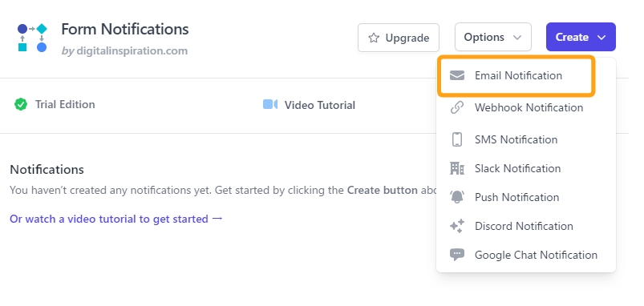Click the phone icon for SMS Notification
The width and height of the screenshot is (644, 306).
point(456,139)
